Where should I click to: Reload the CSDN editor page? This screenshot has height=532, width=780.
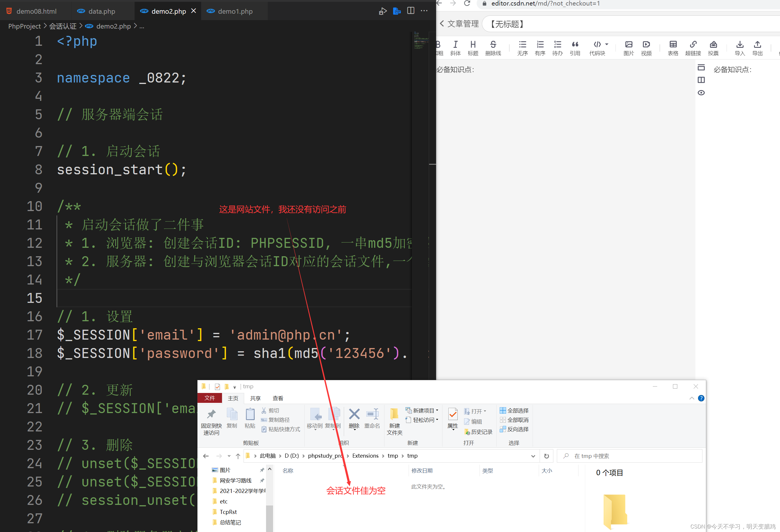pos(467,3)
